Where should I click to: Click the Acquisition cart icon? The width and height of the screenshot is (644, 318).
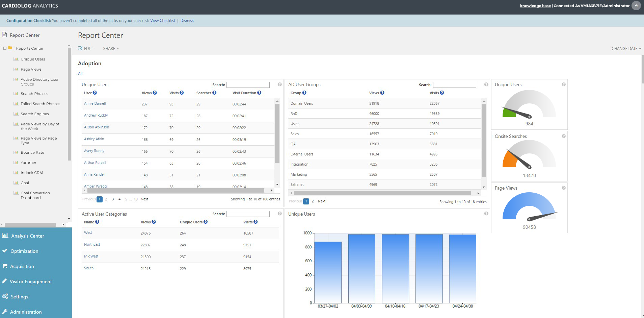(5, 266)
